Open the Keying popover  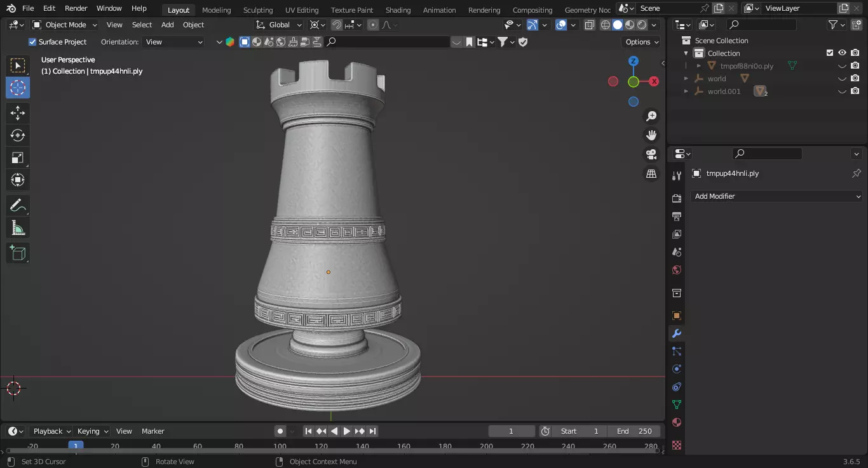point(93,431)
